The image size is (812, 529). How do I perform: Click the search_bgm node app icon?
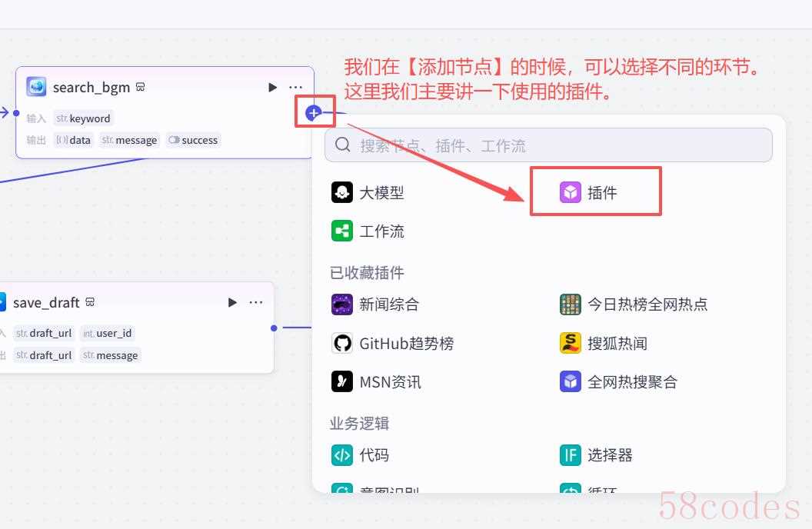(36, 87)
